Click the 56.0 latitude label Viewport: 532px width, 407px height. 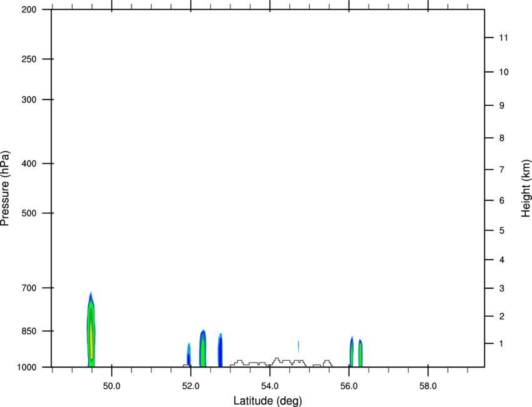(x=349, y=386)
